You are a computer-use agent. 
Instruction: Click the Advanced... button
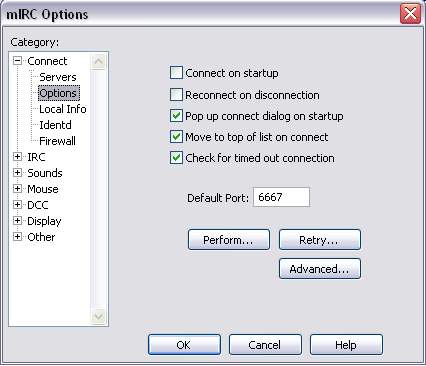pos(320,269)
